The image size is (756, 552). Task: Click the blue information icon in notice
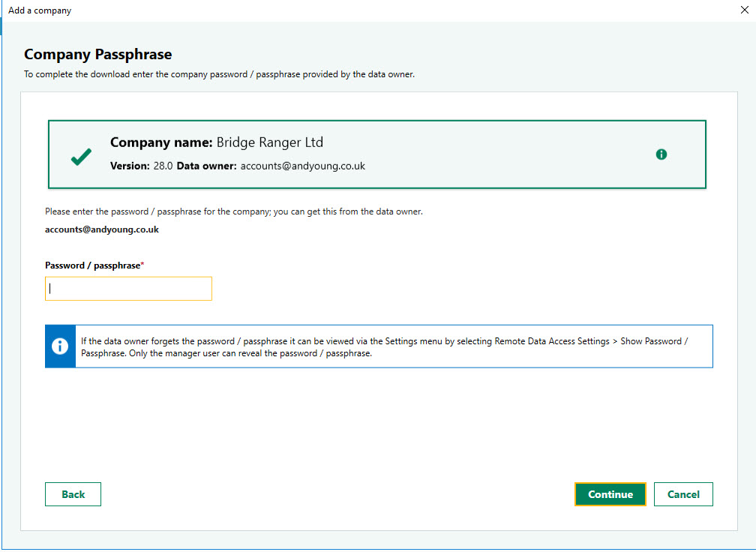60,346
